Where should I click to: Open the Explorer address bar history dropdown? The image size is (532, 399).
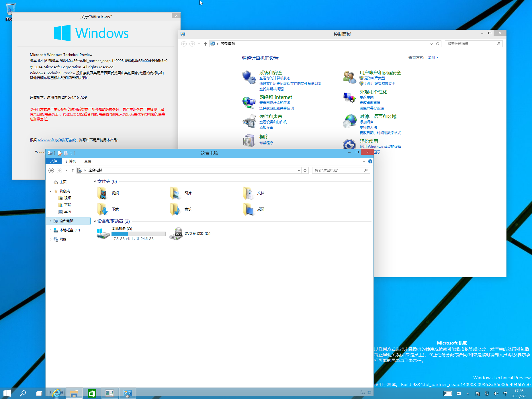299,170
